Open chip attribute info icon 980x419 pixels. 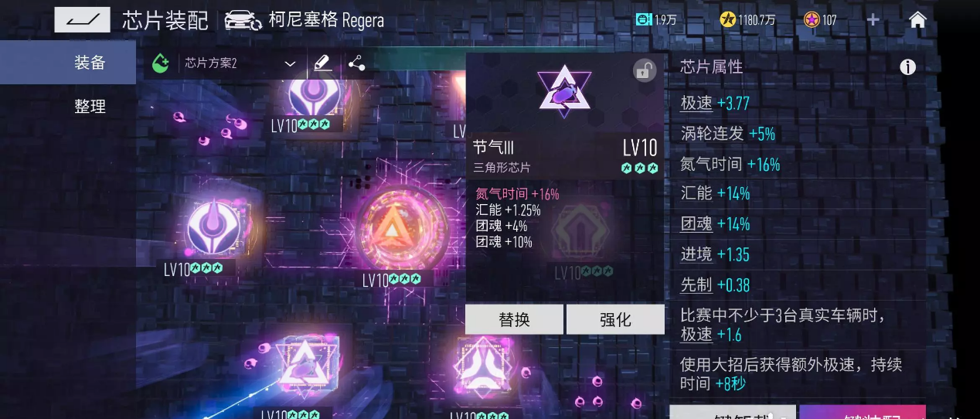pos(908,67)
